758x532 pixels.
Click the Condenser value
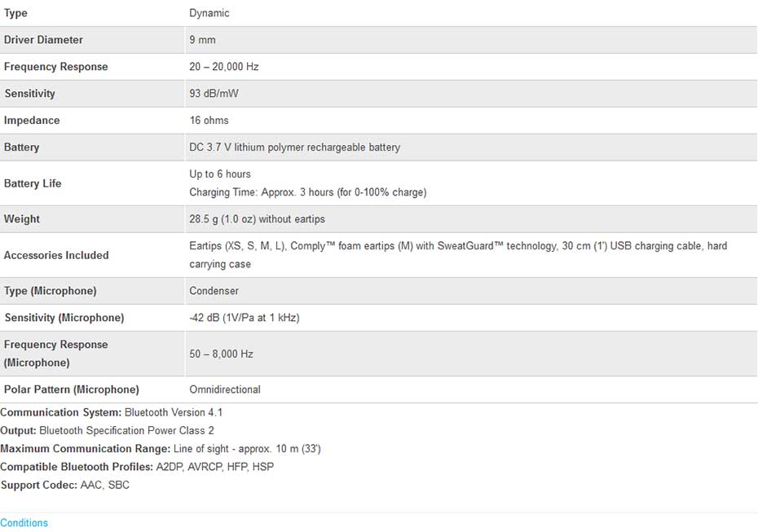pos(214,291)
